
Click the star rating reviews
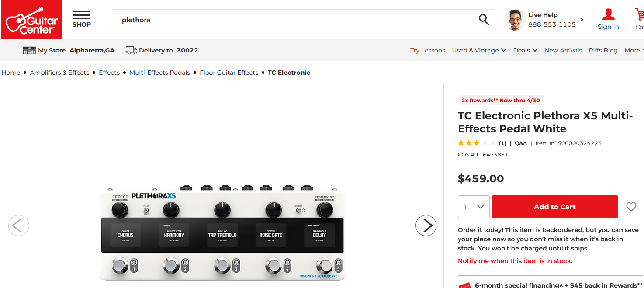[476, 143]
